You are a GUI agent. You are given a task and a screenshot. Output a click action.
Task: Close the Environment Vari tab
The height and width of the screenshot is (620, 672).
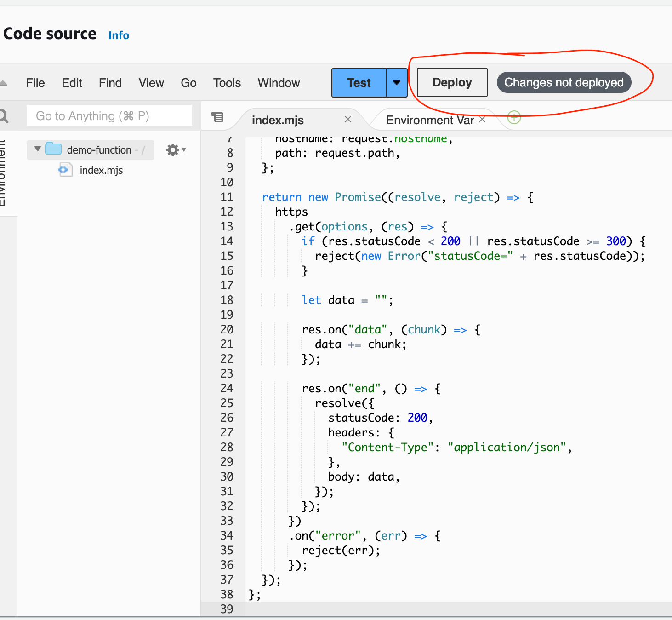(482, 119)
